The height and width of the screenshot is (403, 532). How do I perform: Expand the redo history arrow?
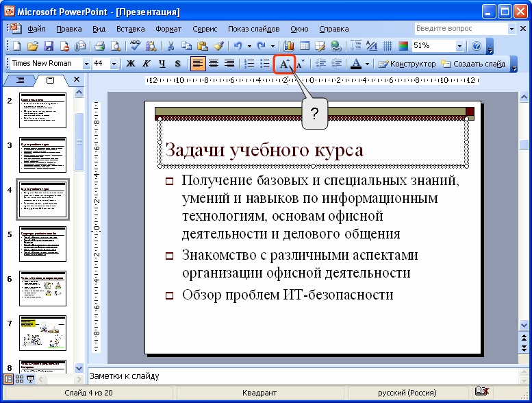click(x=273, y=46)
